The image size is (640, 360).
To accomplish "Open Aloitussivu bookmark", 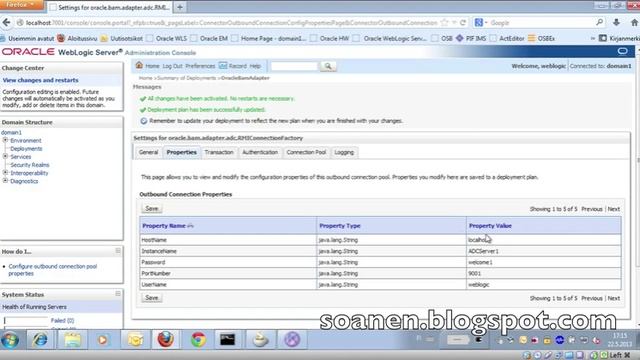I will coord(78,38).
